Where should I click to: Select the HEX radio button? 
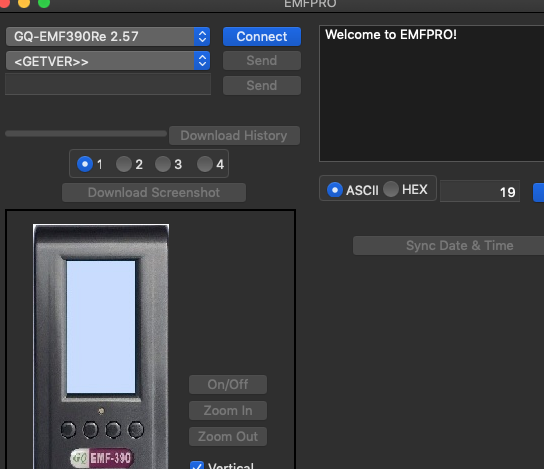[391, 189]
